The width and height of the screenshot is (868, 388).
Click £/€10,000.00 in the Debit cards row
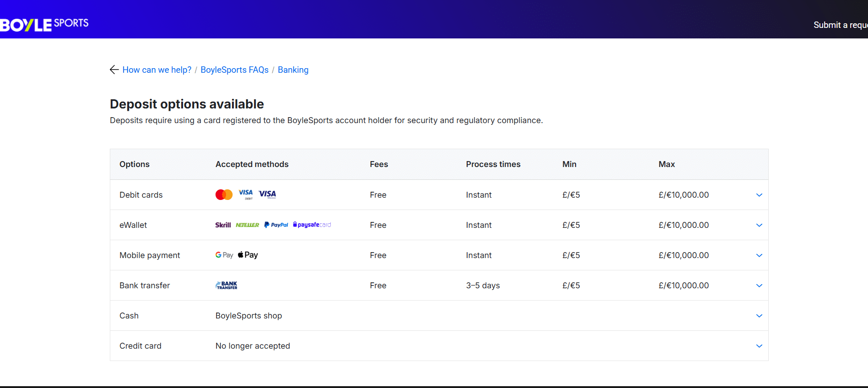[684, 195]
